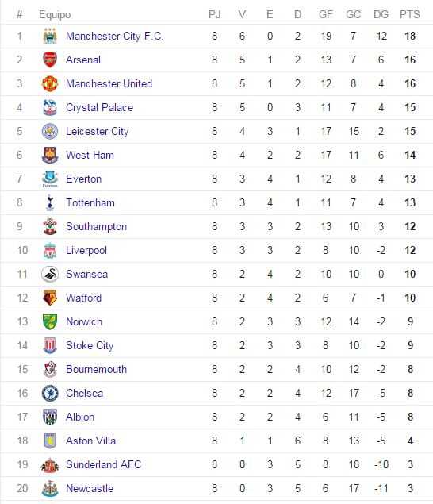Open the Liverpool team link
The image size is (433, 504).
(86, 250)
